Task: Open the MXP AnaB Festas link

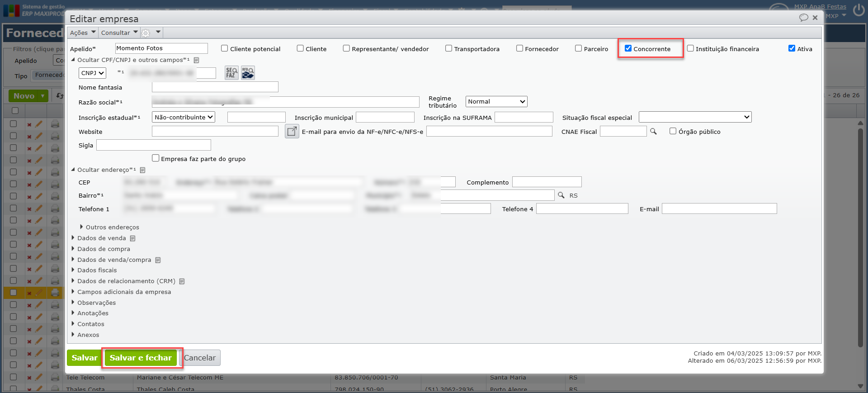Action: click(x=820, y=6)
